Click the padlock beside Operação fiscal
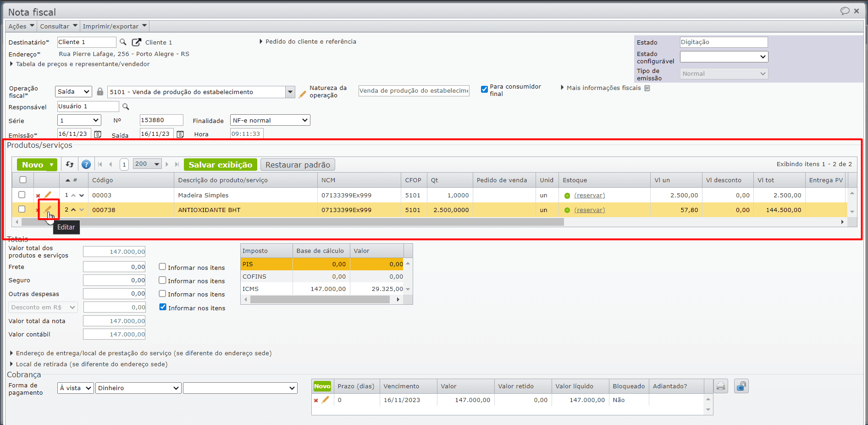The height and width of the screenshot is (425, 868). [x=100, y=92]
